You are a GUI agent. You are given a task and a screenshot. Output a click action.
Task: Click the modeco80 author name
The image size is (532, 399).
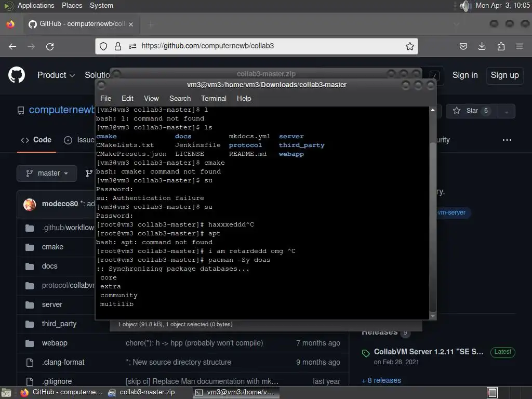click(x=60, y=204)
